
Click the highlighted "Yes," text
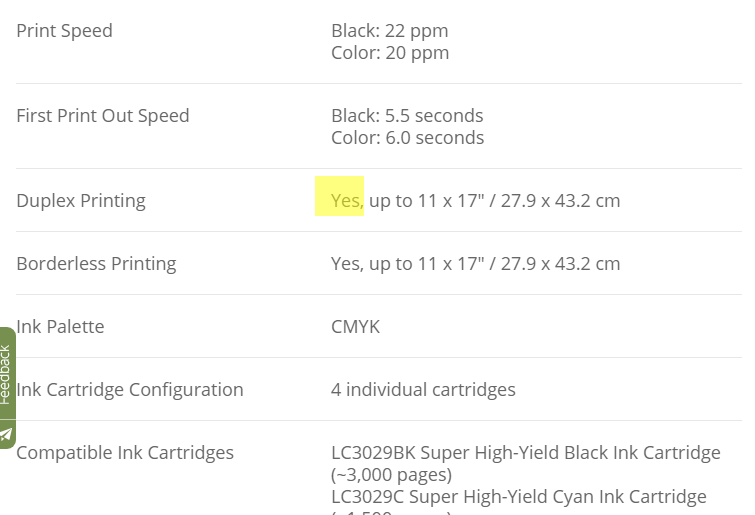tap(347, 201)
